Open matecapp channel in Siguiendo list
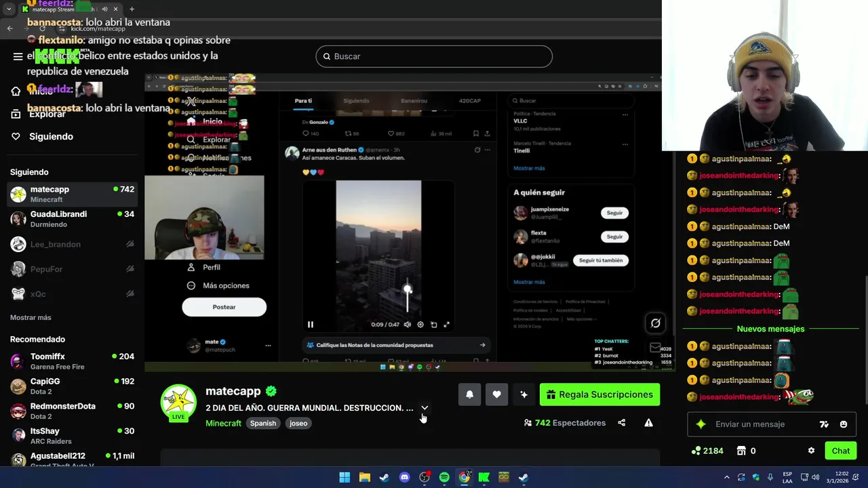 click(x=73, y=194)
